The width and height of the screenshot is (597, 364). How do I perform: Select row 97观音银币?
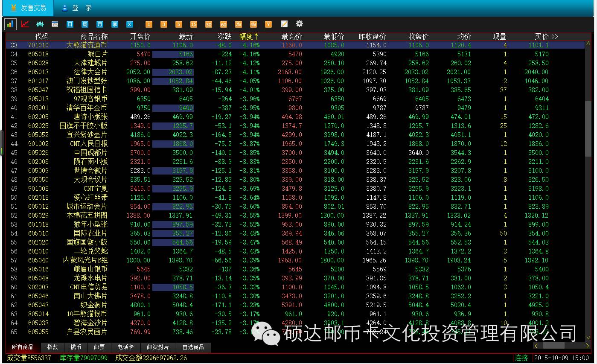[295, 99]
